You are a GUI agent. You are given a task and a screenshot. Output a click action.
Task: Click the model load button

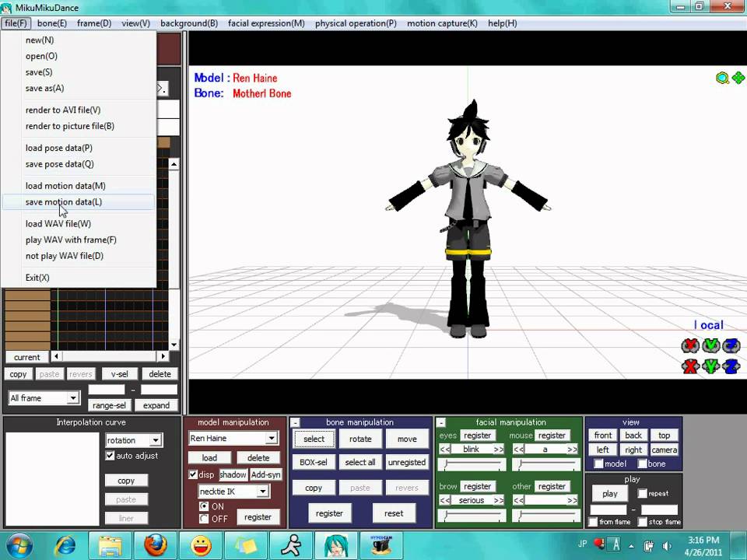click(209, 457)
